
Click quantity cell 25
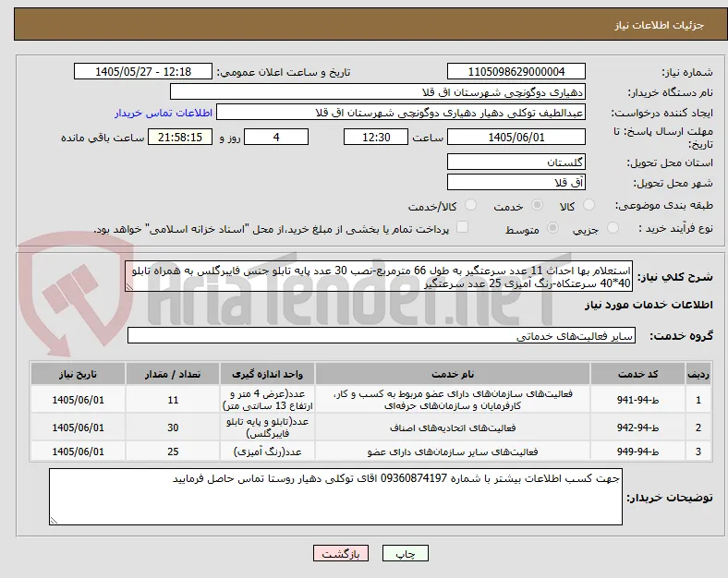(173, 452)
